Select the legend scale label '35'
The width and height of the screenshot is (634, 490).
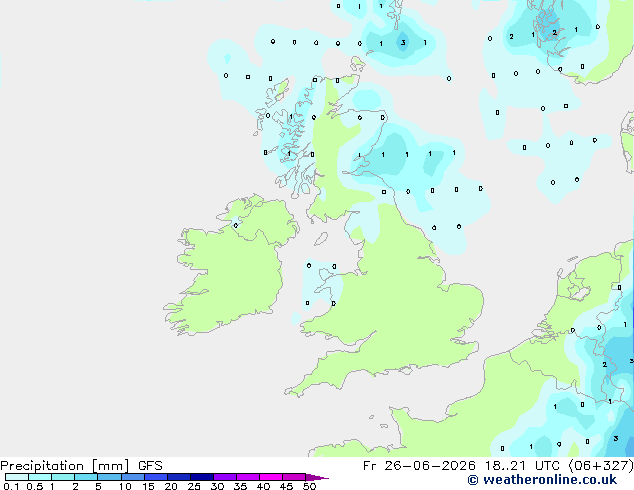[240, 486]
